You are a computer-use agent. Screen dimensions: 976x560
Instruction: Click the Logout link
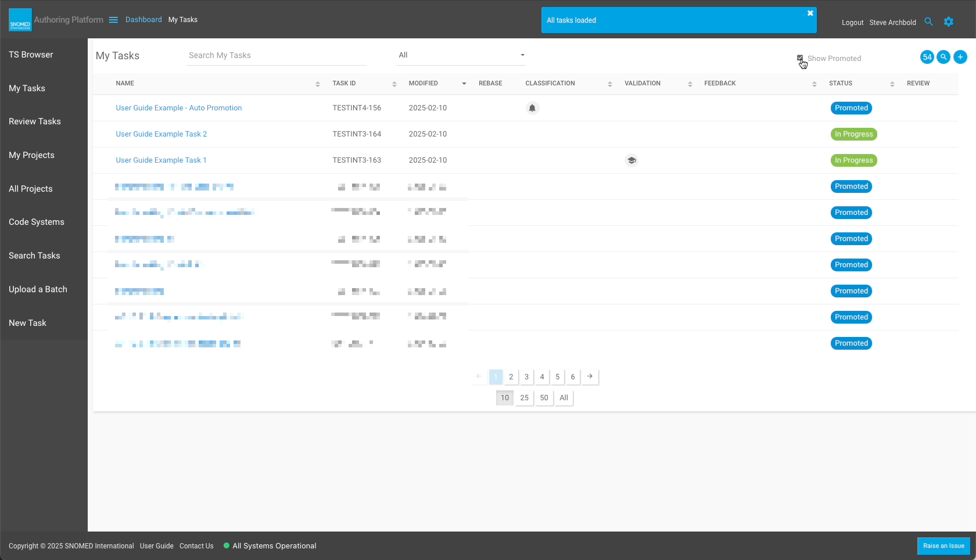[852, 23]
